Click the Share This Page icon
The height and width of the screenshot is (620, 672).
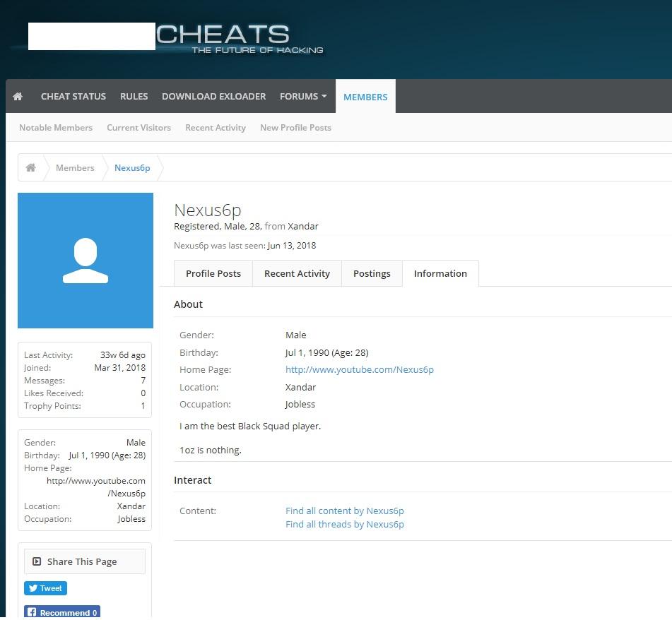coord(37,562)
